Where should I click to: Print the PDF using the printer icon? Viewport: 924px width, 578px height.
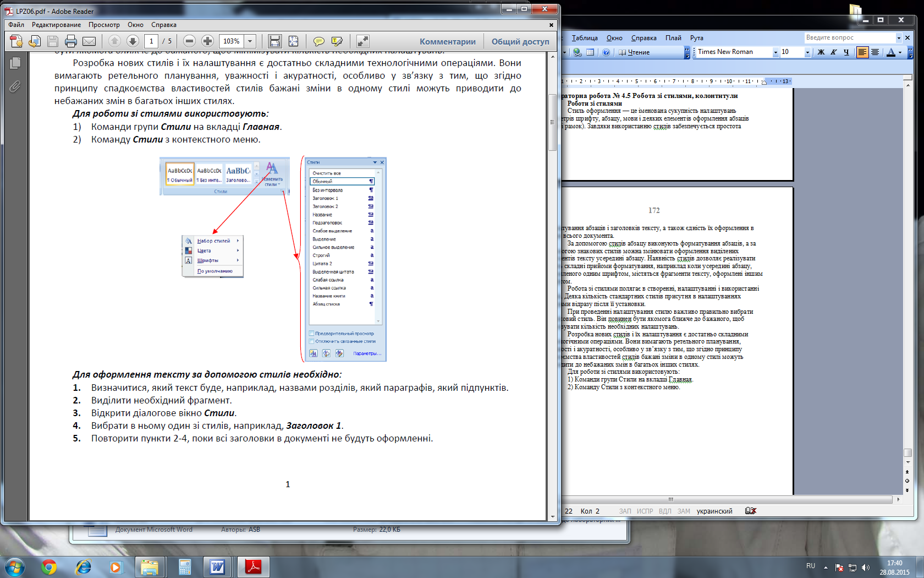pos(71,41)
